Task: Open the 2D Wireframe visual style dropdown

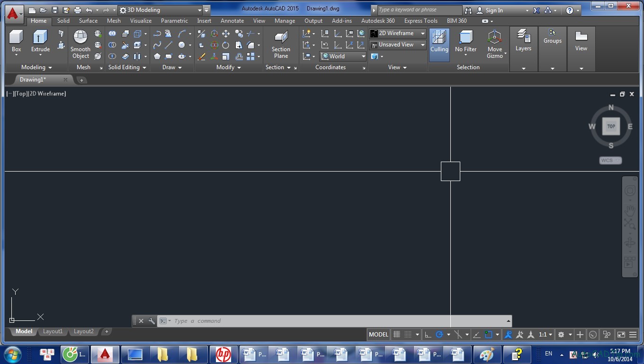Action: [398, 33]
